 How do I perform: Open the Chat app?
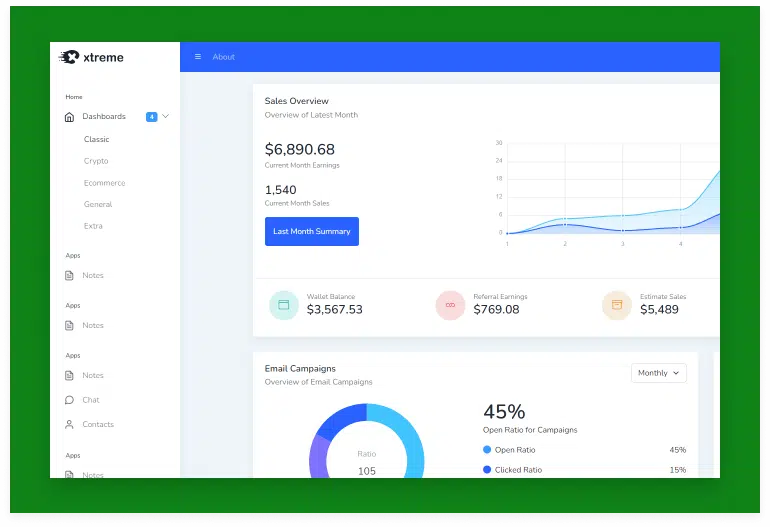[x=91, y=400]
